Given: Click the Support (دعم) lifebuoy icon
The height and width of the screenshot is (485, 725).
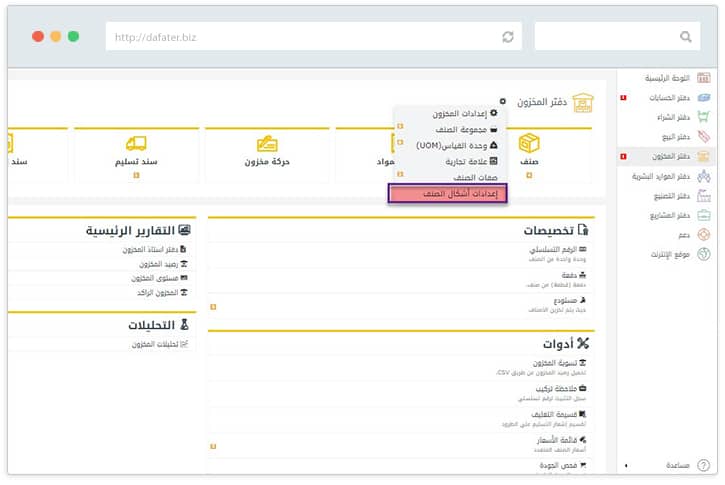Looking at the screenshot, I should pos(704,235).
